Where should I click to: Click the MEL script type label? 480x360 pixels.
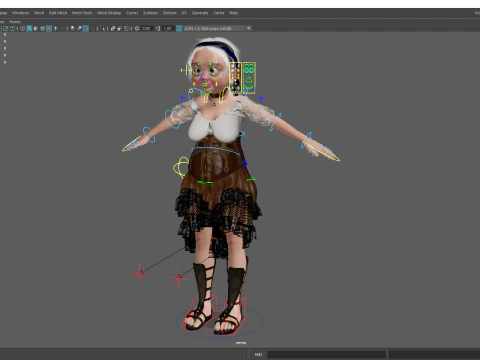click(x=259, y=354)
